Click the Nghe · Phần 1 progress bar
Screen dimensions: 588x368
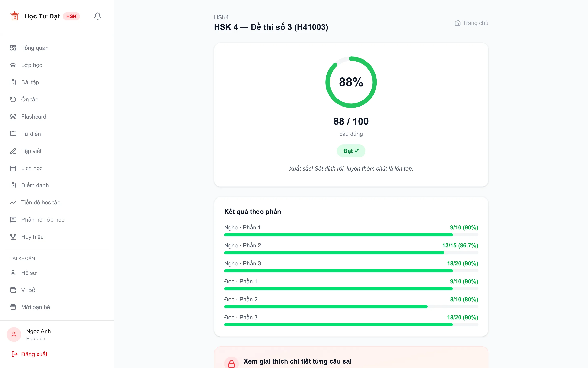(351, 235)
